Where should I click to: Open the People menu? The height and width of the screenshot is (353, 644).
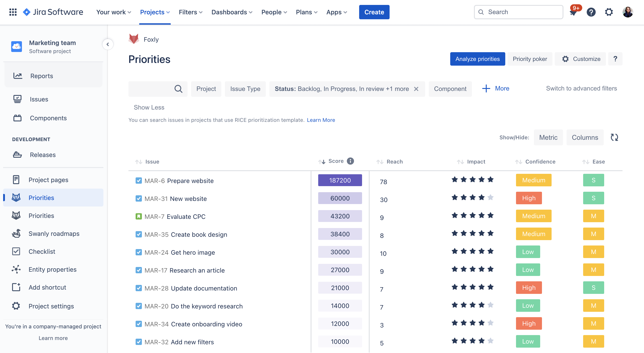pyautogui.click(x=274, y=12)
